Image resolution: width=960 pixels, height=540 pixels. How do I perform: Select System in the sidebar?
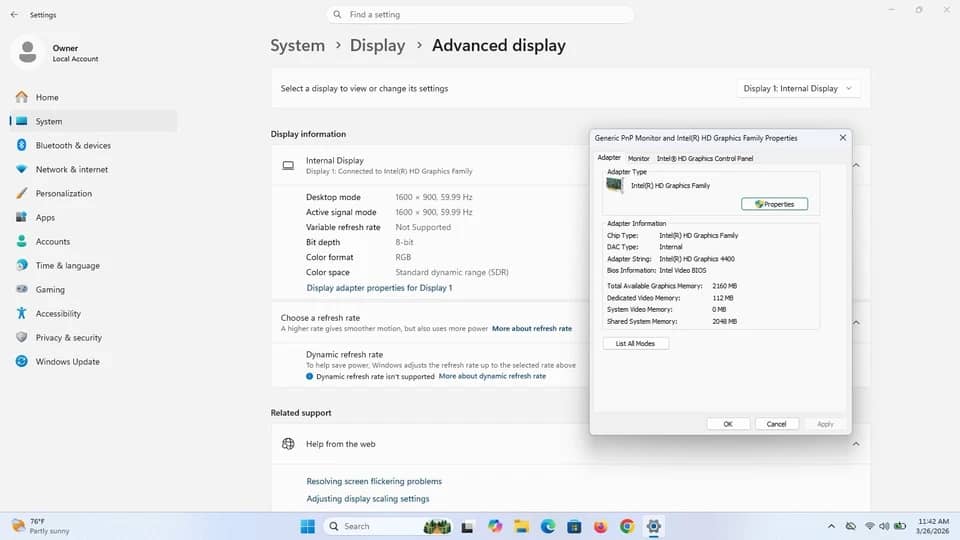point(93,121)
